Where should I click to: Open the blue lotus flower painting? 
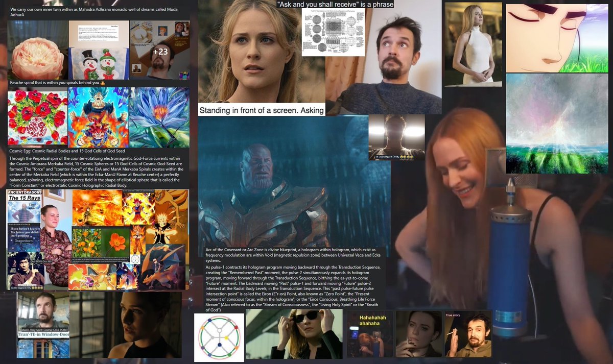click(159, 116)
